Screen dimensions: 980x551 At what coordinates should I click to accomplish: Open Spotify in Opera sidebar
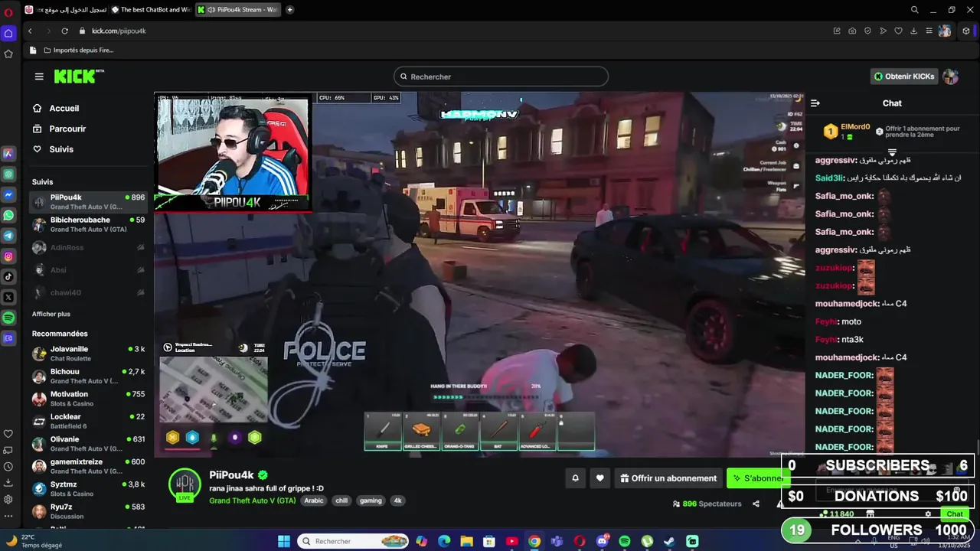[x=8, y=317]
